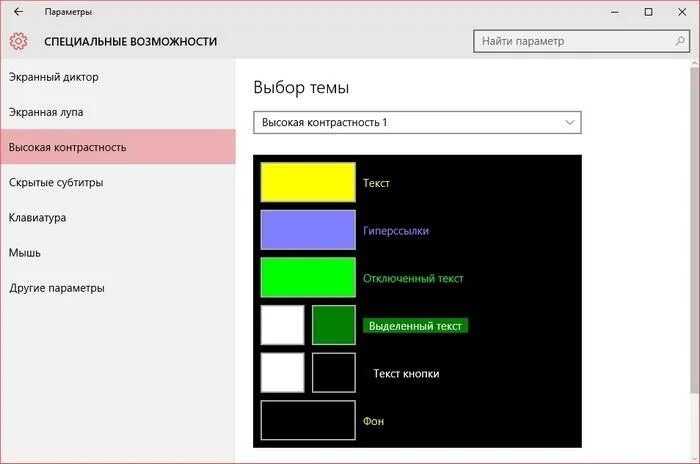Screen dimensions: 700x464
Task: Select Высокая контрастность in sidebar
Action: (117, 147)
